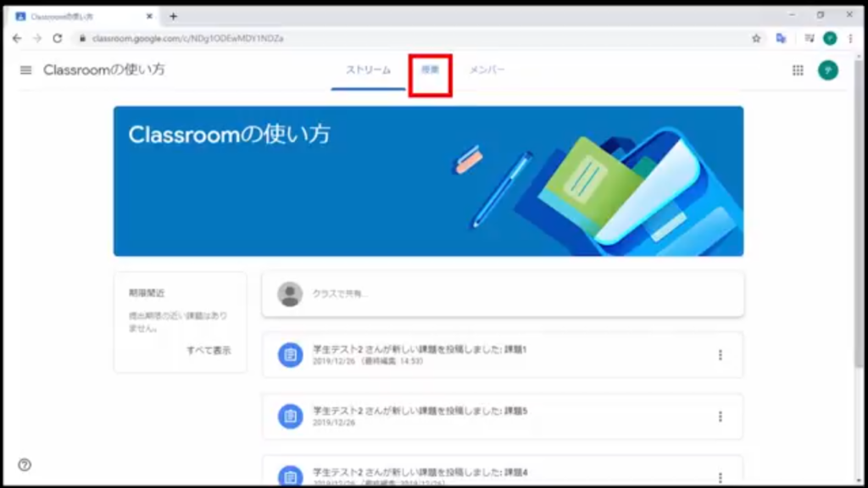Reload the current page
868x488 pixels.
[x=58, y=38]
